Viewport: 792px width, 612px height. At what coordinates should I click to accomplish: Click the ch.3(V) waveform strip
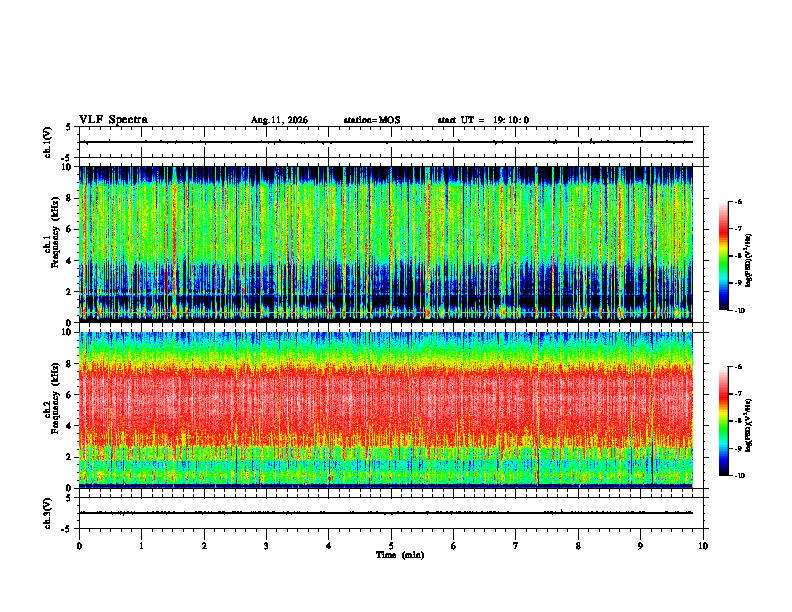coord(391,513)
